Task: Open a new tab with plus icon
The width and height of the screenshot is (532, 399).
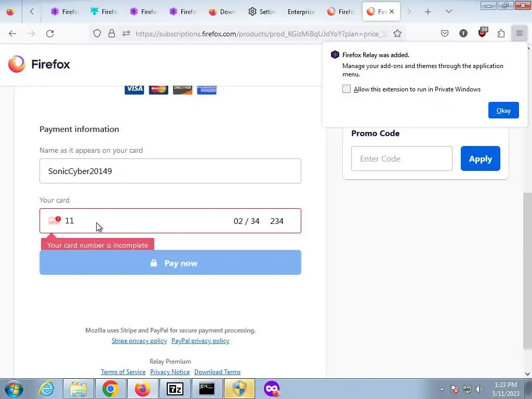Action: [428, 12]
